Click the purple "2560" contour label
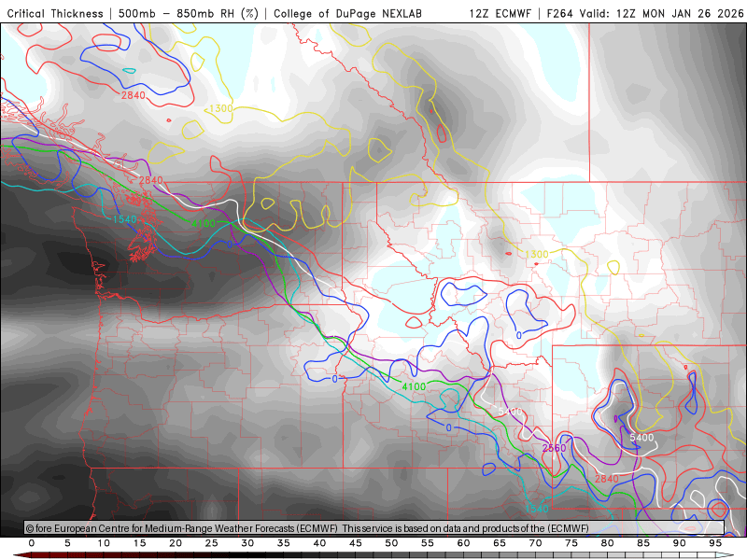The width and height of the screenshot is (747, 560). coord(554,448)
